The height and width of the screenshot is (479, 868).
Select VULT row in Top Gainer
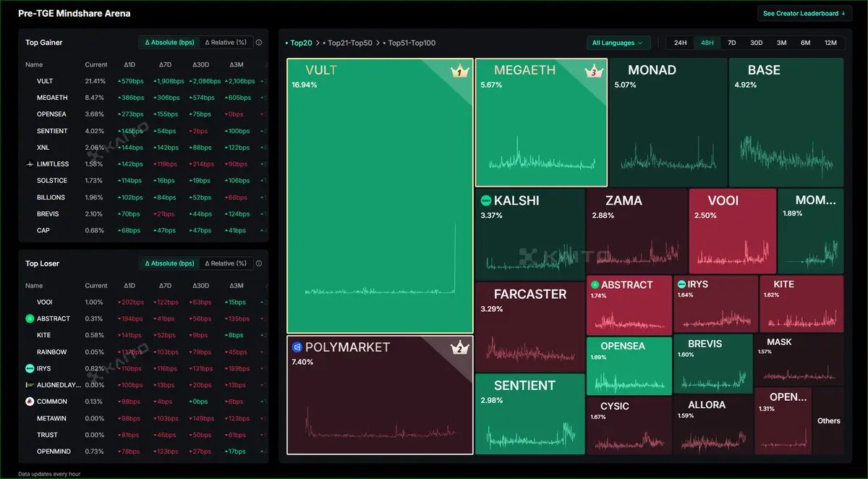pyautogui.click(x=145, y=81)
